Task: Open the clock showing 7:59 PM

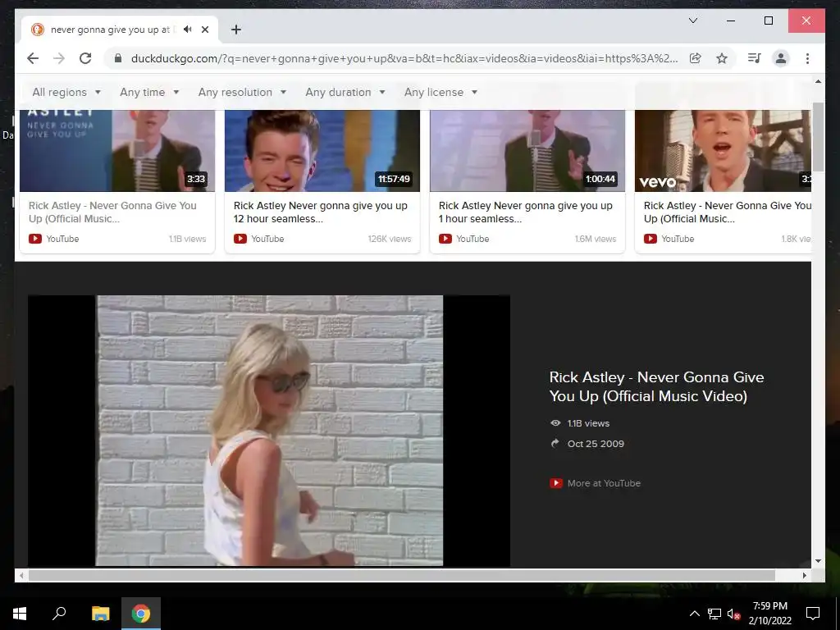Action: pyautogui.click(x=770, y=614)
